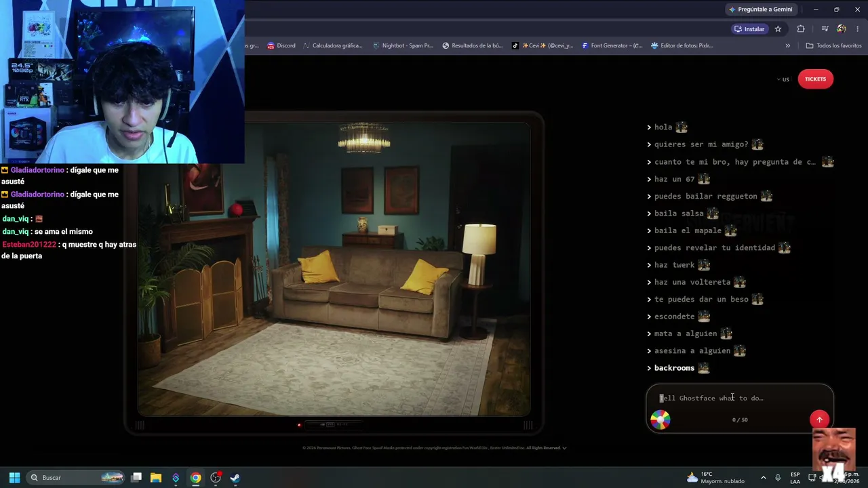Click the living room video scene

point(334,269)
